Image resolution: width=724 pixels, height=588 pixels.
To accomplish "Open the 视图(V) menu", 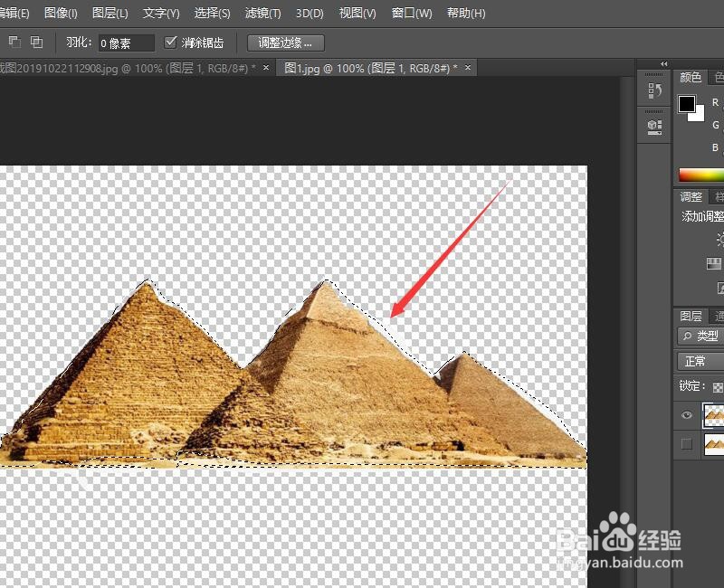I will click(x=357, y=13).
